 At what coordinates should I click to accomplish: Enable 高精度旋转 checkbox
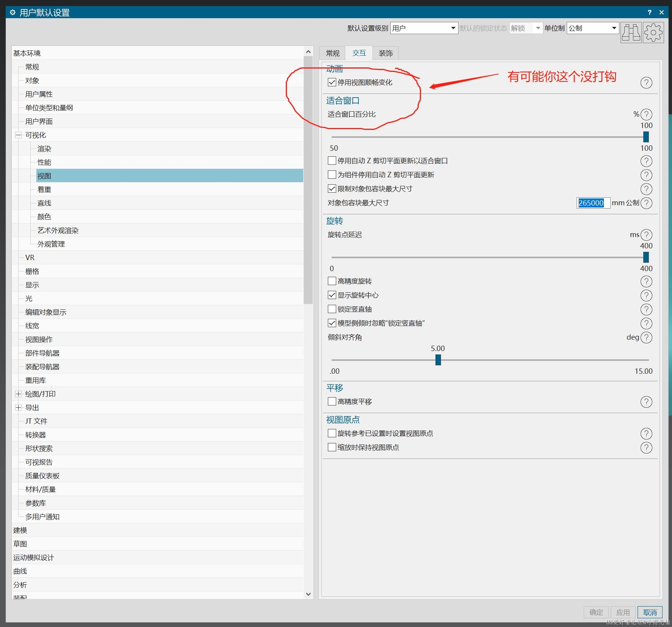click(x=332, y=281)
